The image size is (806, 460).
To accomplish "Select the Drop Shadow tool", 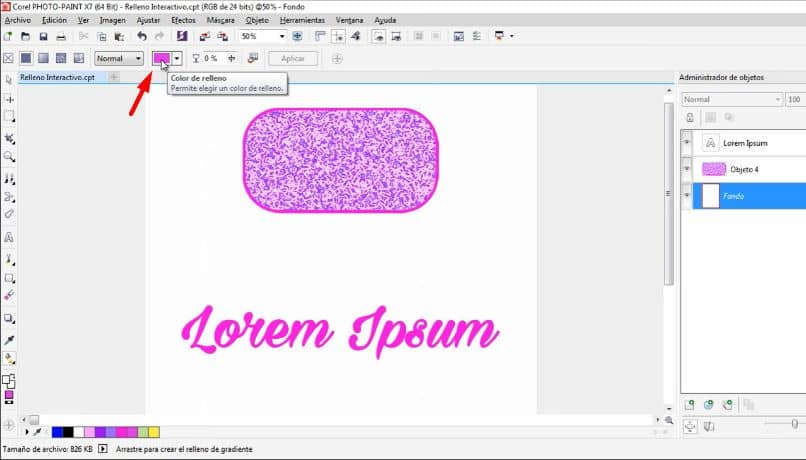I will (9, 318).
